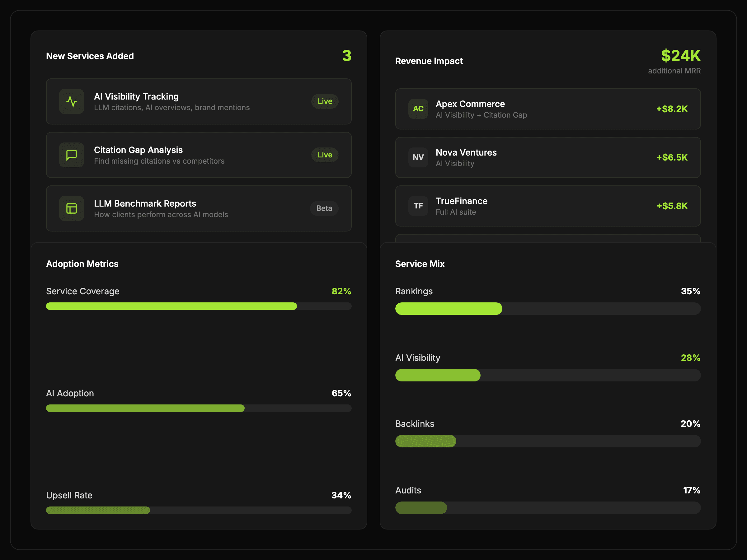
Task: Click the Audits service mix bar
Action: [548, 508]
